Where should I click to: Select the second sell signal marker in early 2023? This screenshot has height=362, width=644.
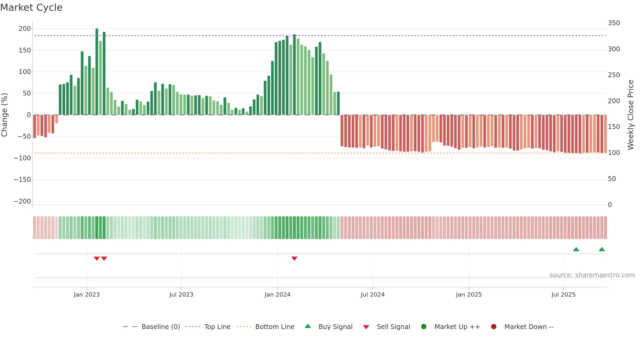pos(104,258)
